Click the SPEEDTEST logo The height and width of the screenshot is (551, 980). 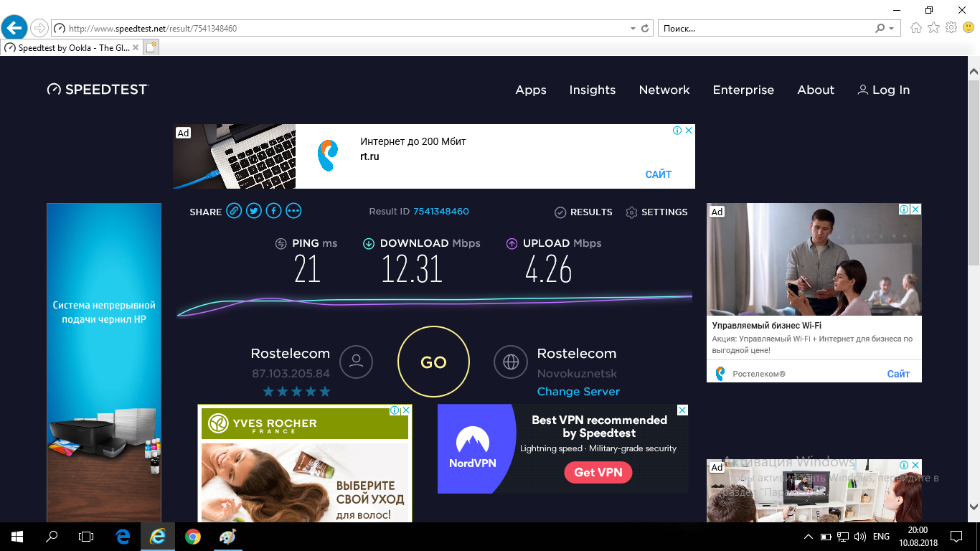98,90
